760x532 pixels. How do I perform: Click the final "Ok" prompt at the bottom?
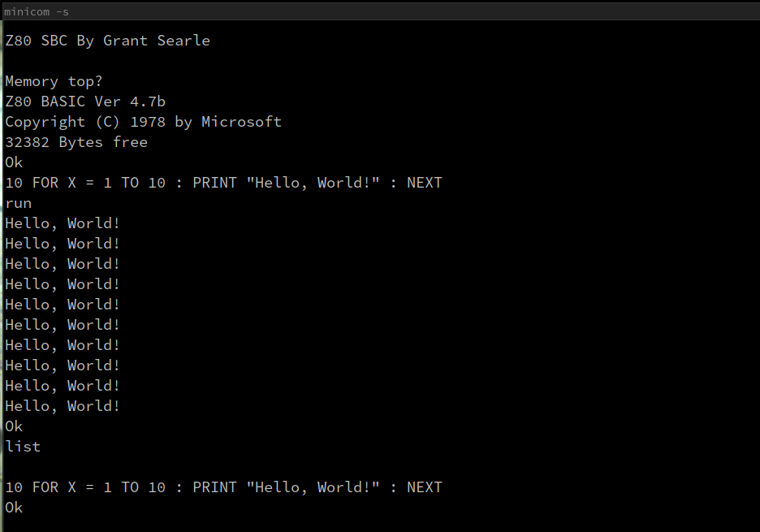[14, 508]
